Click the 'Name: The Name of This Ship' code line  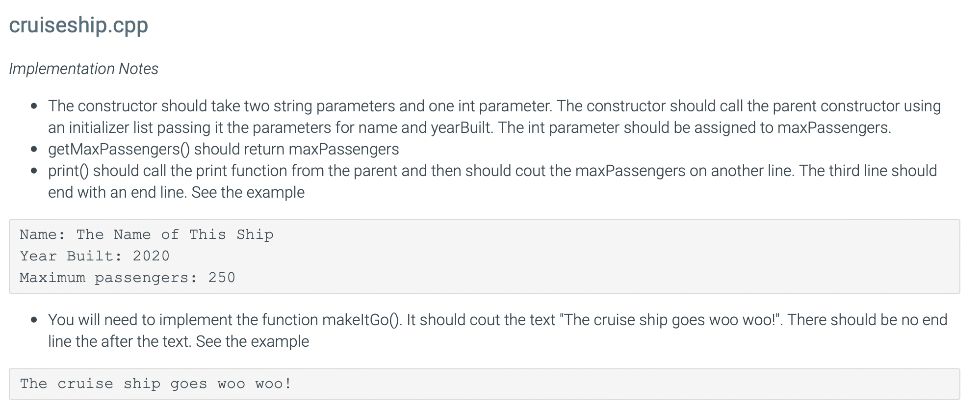tap(147, 234)
